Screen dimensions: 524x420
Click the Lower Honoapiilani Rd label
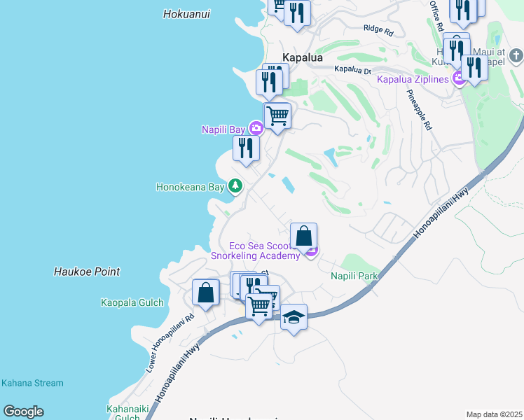(170, 343)
